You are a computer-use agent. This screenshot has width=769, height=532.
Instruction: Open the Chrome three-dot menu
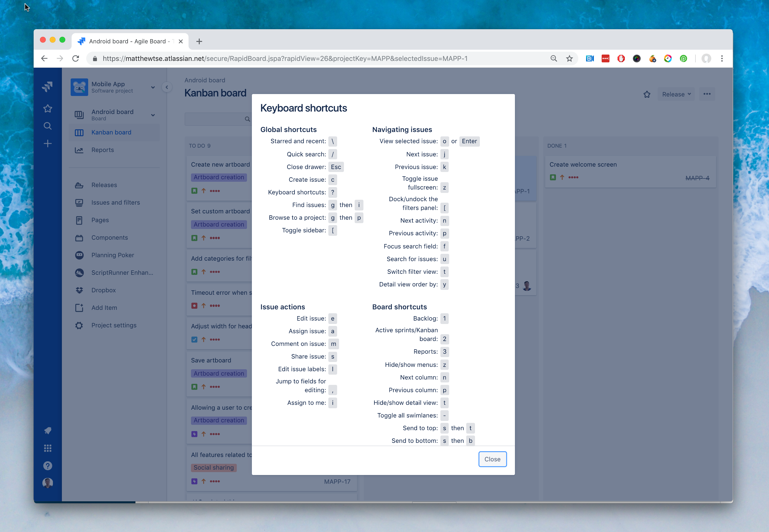coord(722,59)
